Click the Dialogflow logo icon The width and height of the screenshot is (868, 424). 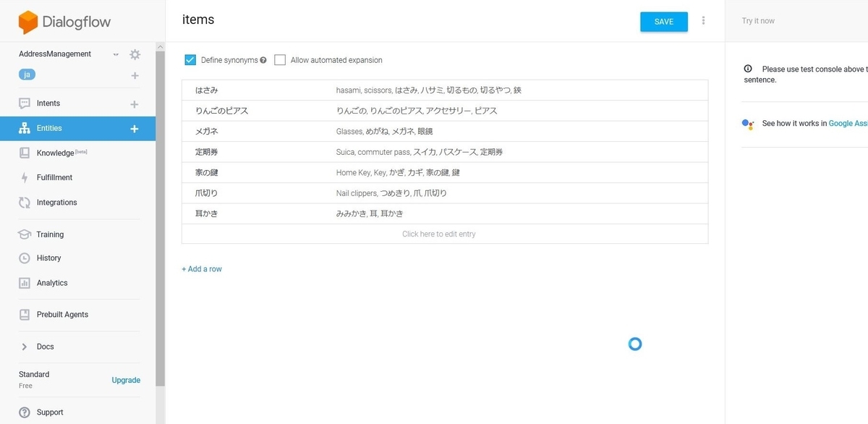[28, 22]
